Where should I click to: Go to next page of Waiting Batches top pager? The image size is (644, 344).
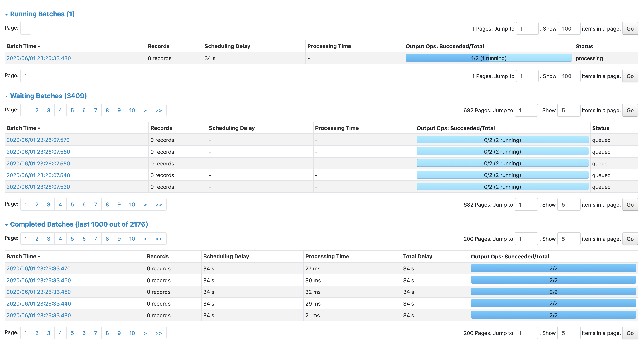click(x=145, y=110)
